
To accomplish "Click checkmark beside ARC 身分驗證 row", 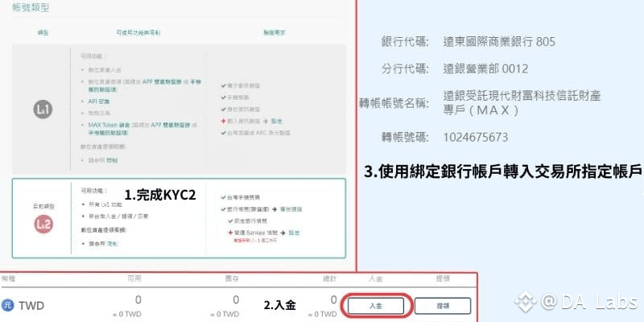I will 223,133.
